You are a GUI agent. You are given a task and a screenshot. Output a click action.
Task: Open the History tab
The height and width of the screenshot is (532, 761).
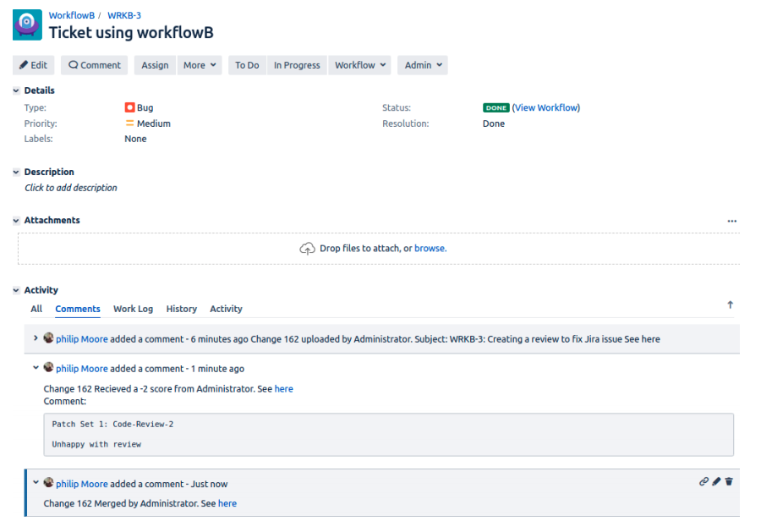pos(181,309)
